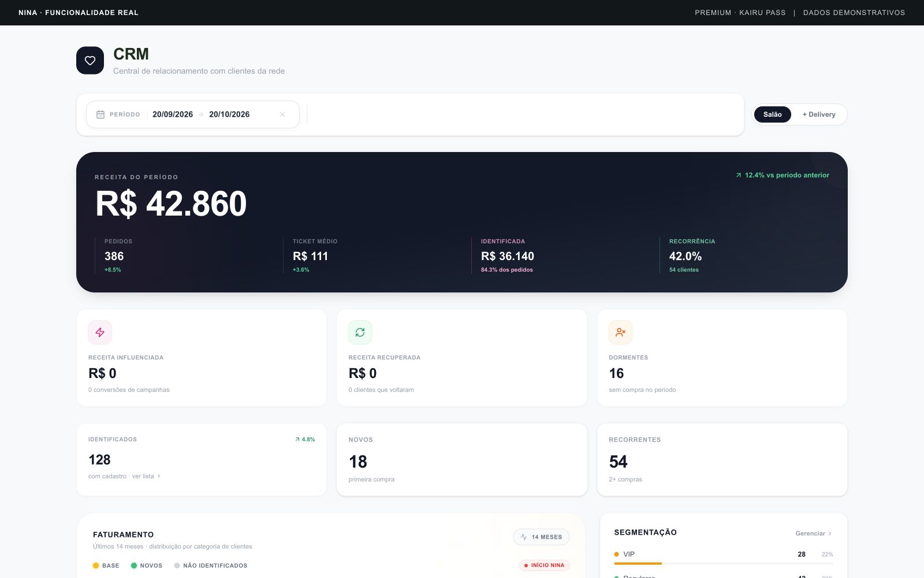Open Gerenciar in the Segmentação panel
Image resolution: width=924 pixels, height=578 pixels.
814,533
